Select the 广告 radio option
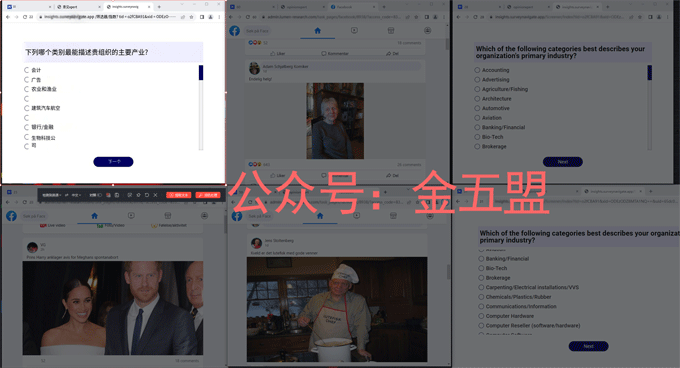 click(27, 80)
